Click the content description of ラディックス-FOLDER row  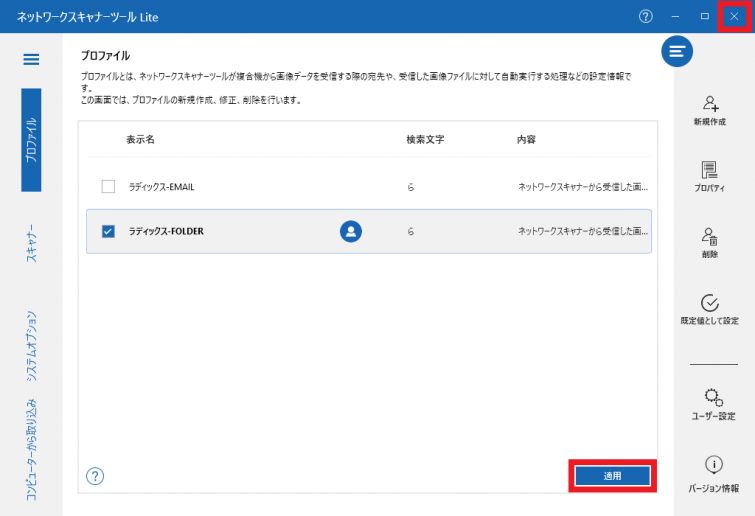point(583,232)
